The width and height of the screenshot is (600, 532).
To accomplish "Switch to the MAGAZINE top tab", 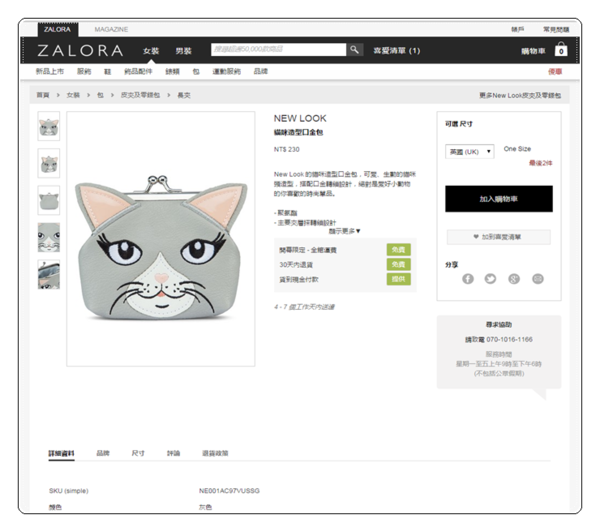I will [111, 29].
